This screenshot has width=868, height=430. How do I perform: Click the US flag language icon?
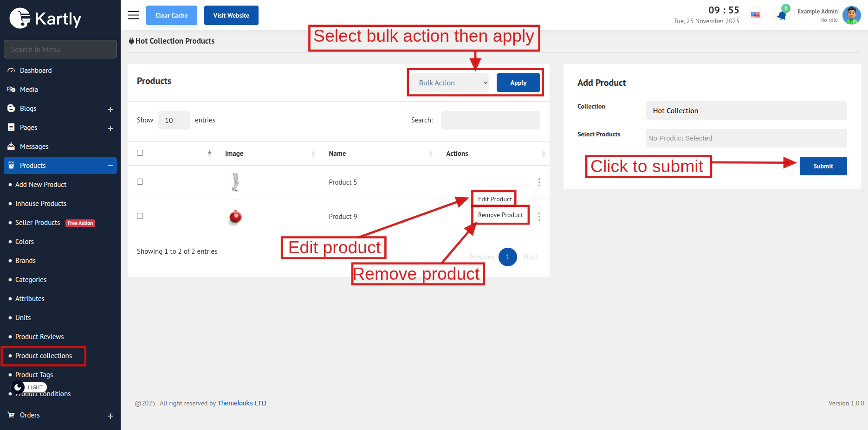pyautogui.click(x=756, y=15)
